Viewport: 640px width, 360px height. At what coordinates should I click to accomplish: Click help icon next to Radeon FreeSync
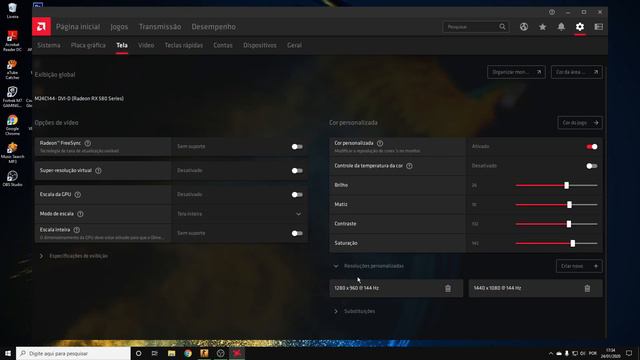[x=88, y=143]
